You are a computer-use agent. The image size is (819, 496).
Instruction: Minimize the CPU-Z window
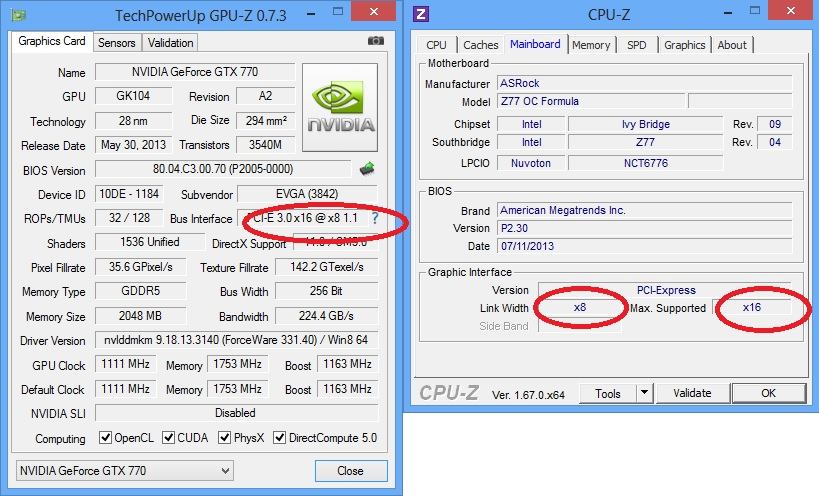pos(728,13)
